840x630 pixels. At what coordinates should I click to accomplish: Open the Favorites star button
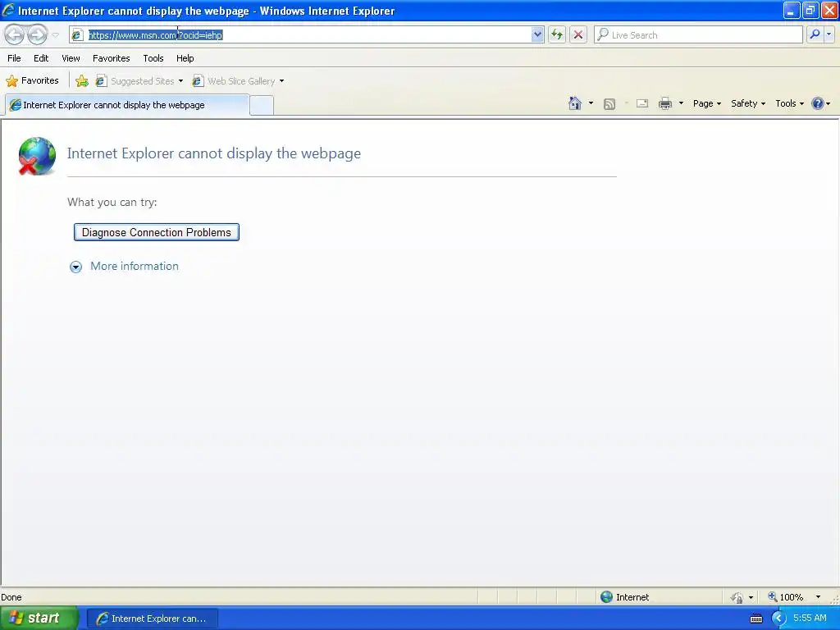32,81
